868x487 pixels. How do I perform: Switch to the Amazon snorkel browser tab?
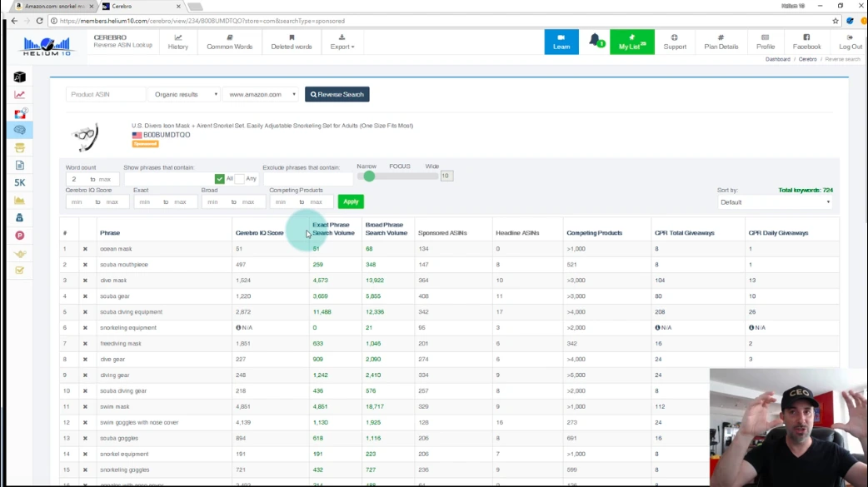[54, 6]
